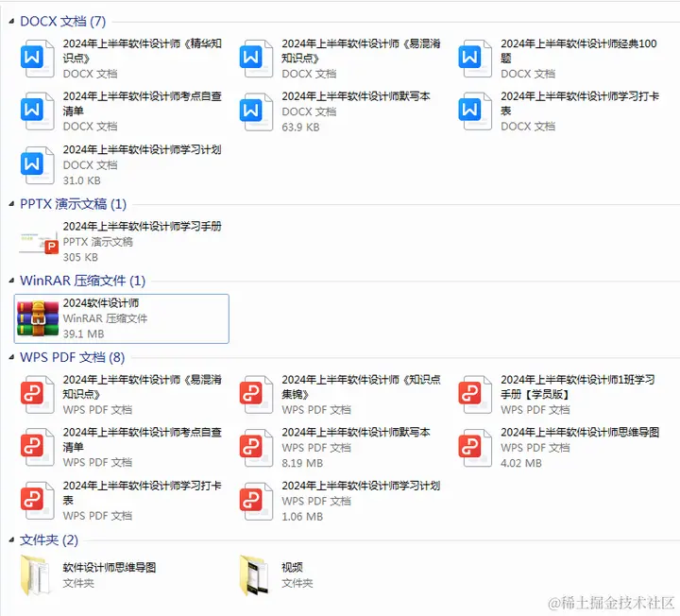Select folder name 视频
This screenshot has height=616, width=680.
[x=292, y=568]
